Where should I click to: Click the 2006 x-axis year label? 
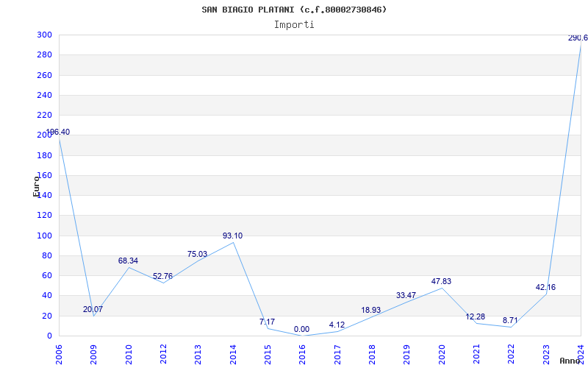59,355
